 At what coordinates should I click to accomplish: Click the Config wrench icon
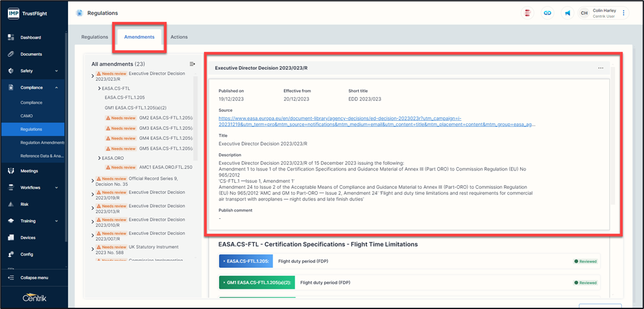pos(11,254)
